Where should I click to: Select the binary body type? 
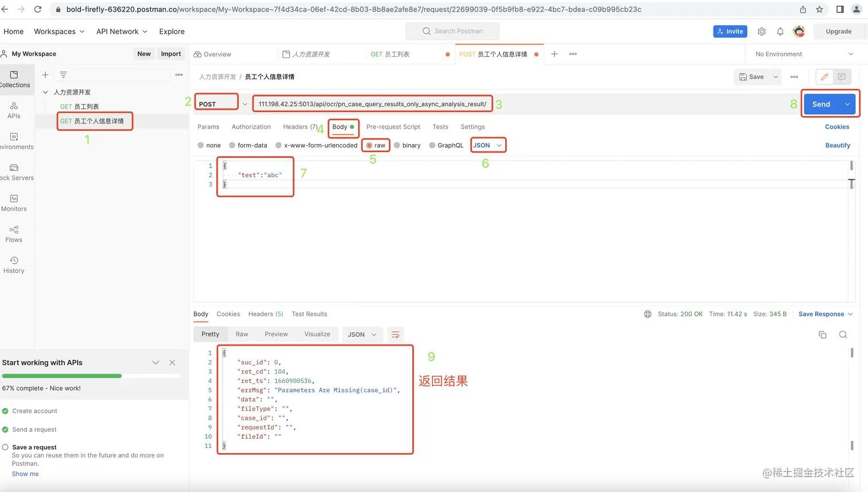tap(407, 145)
